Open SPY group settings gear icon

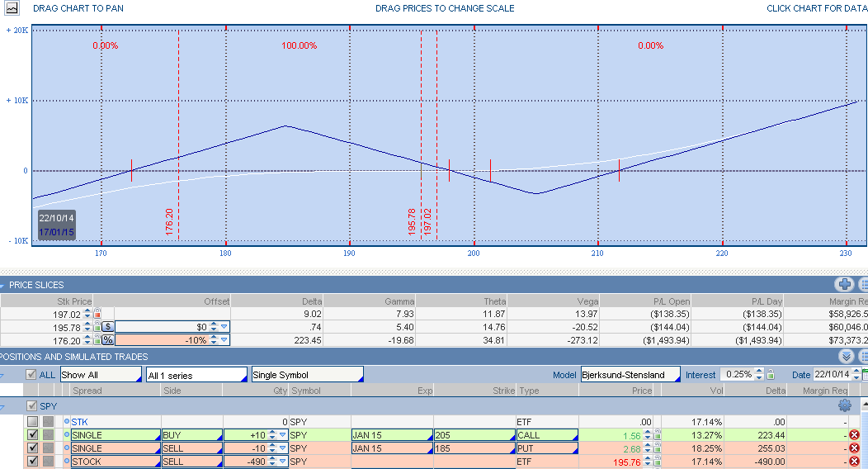tap(844, 405)
